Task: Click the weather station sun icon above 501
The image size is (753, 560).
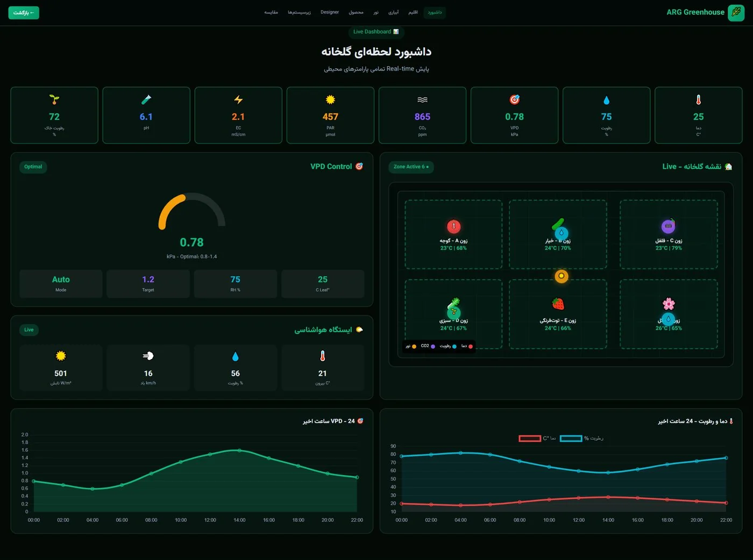Action: pyautogui.click(x=61, y=356)
